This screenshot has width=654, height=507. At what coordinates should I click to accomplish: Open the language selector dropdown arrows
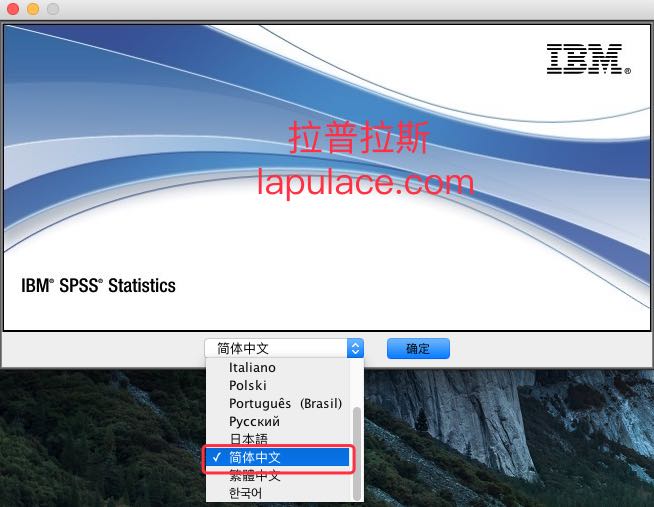point(355,348)
